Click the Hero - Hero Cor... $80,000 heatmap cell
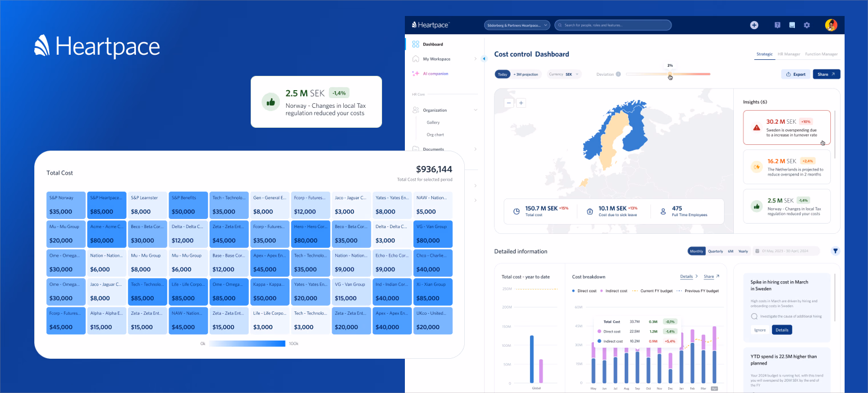 point(311,234)
